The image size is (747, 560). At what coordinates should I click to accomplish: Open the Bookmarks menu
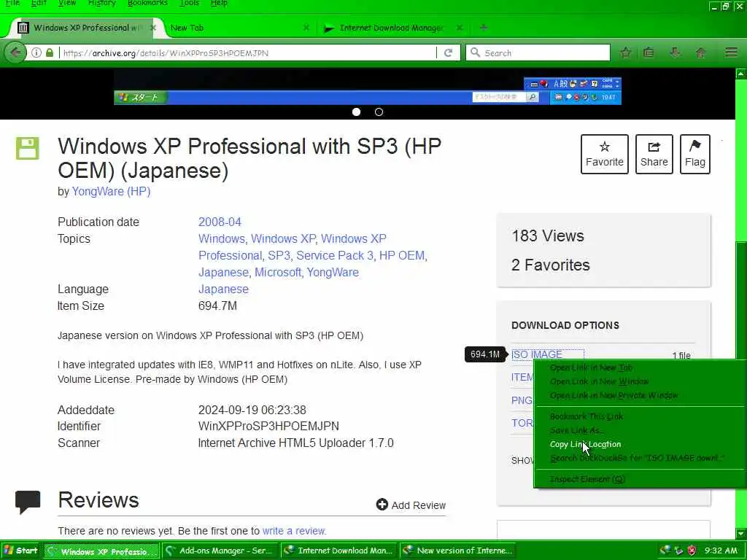point(147,4)
